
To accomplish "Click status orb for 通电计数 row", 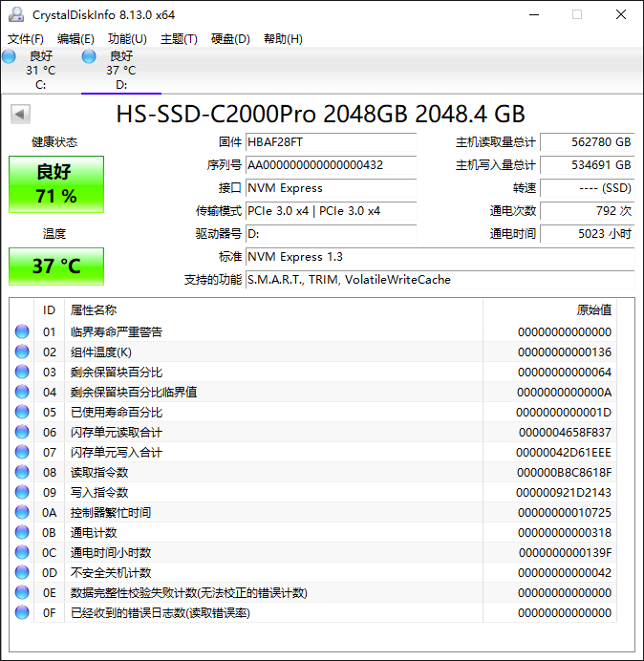I will point(22,533).
